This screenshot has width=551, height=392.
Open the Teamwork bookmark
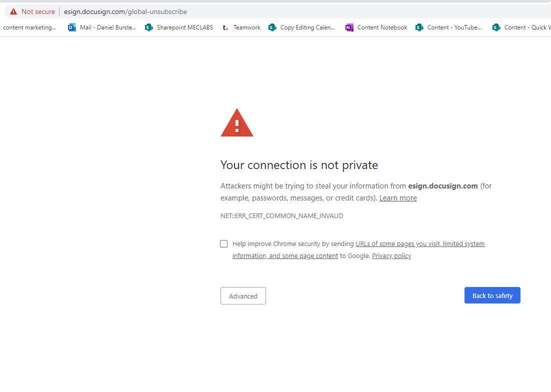tap(246, 27)
